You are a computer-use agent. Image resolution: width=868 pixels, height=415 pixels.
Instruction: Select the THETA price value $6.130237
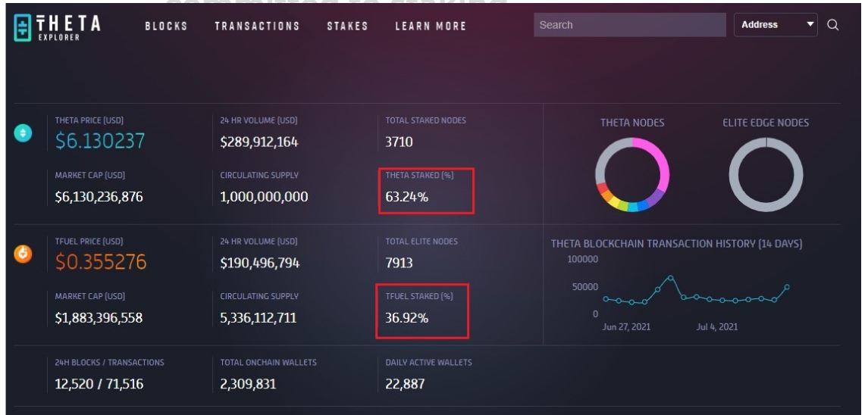pos(99,141)
